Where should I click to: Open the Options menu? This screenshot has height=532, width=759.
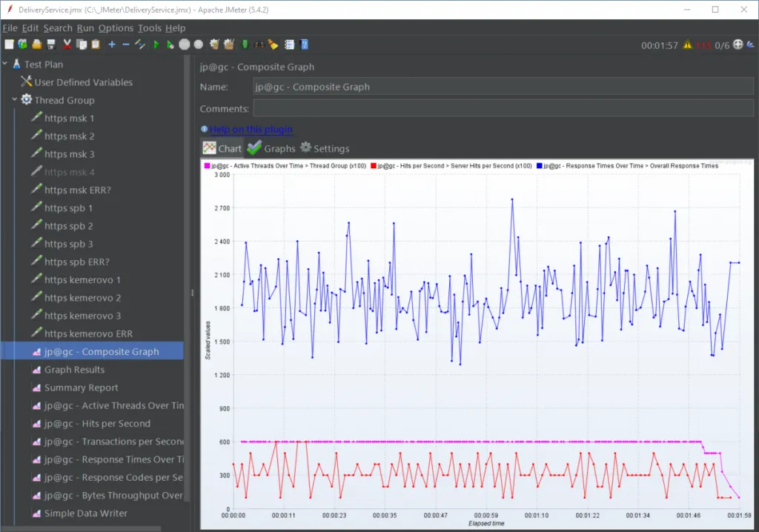pyautogui.click(x=116, y=28)
